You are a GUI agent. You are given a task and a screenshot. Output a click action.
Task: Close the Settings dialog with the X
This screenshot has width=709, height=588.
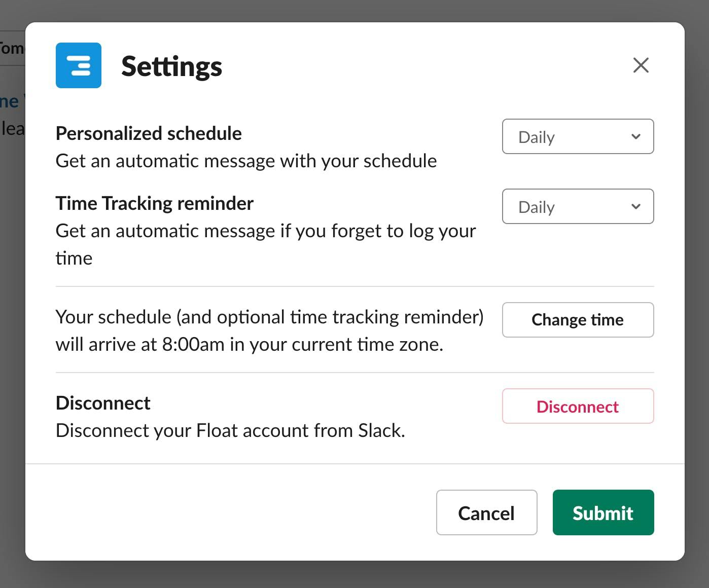(641, 65)
